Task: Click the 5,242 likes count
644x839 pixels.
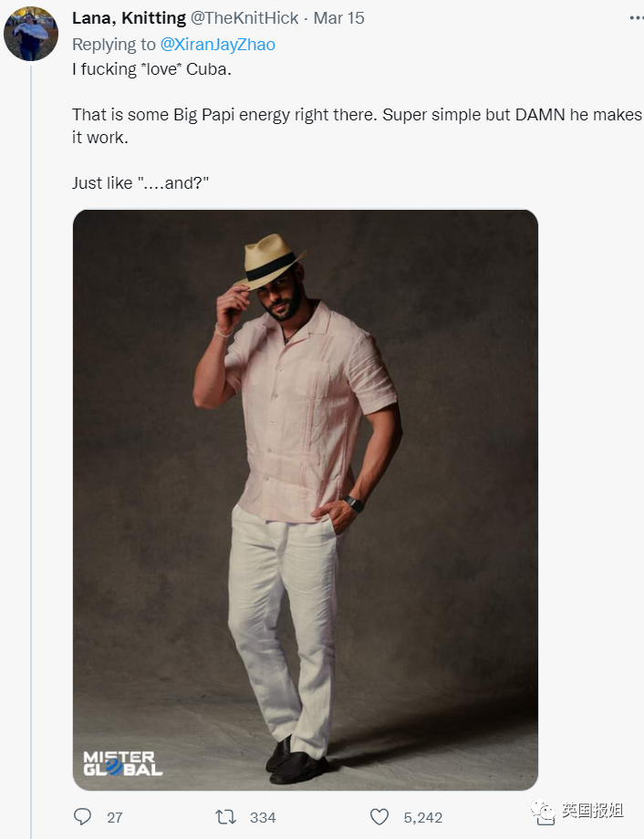Action: click(x=422, y=817)
